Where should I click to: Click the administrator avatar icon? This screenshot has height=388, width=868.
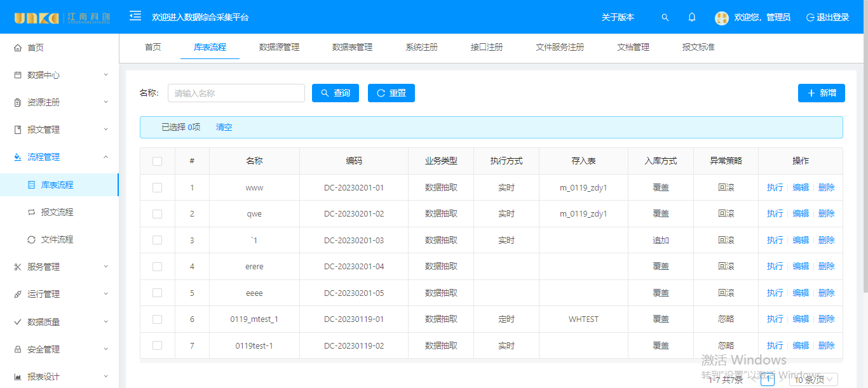click(721, 18)
